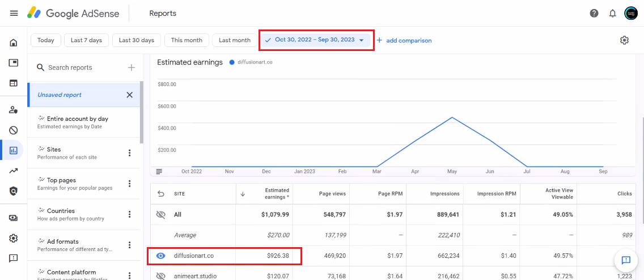
Task: Open the account profile avatar
Action: [x=631, y=13]
